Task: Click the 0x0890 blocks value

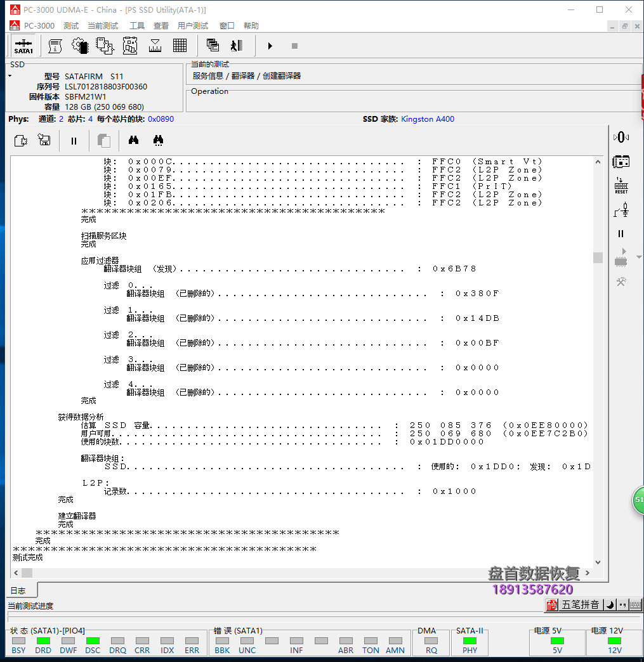Action: pos(161,119)
